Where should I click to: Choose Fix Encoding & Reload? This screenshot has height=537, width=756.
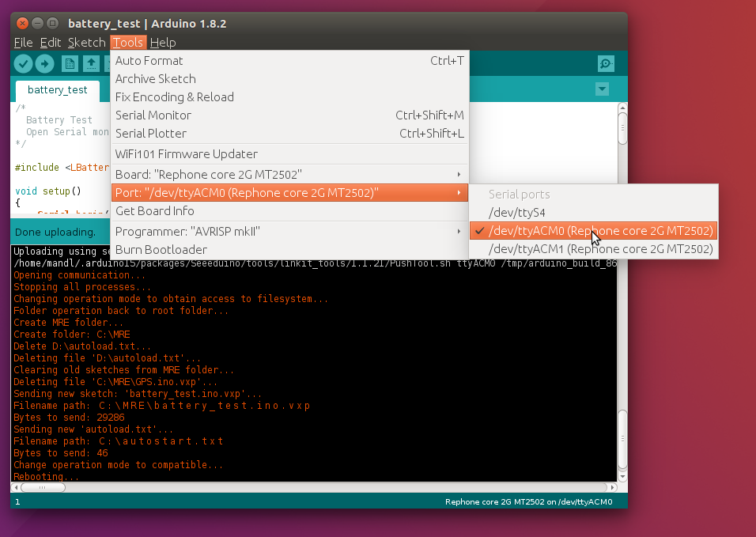[289, 97]
